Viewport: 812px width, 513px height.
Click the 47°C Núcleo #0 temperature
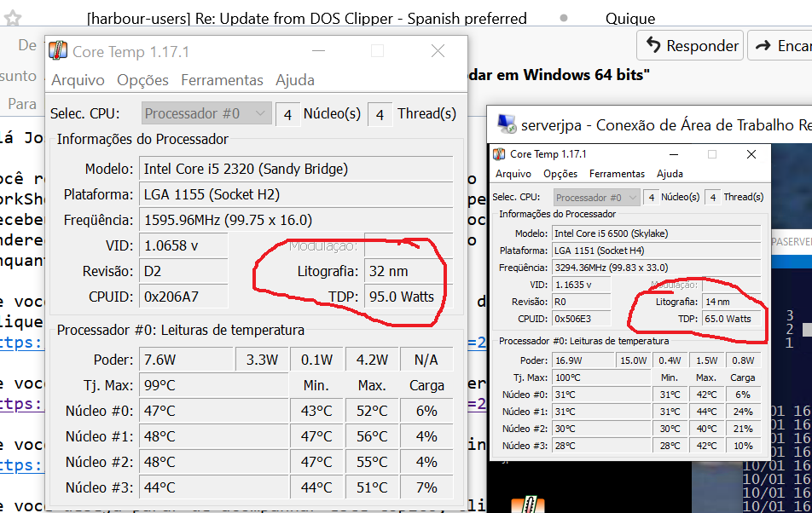click(213, 411)
